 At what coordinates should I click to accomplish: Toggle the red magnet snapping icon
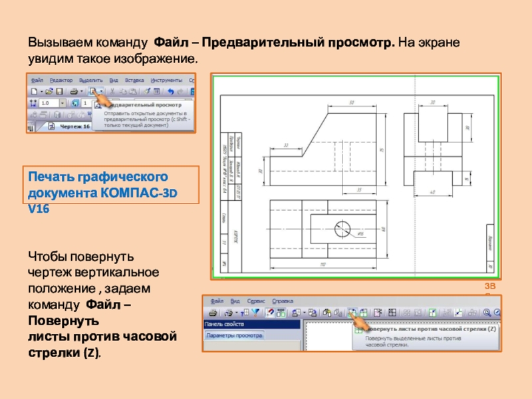coord(270,313)
